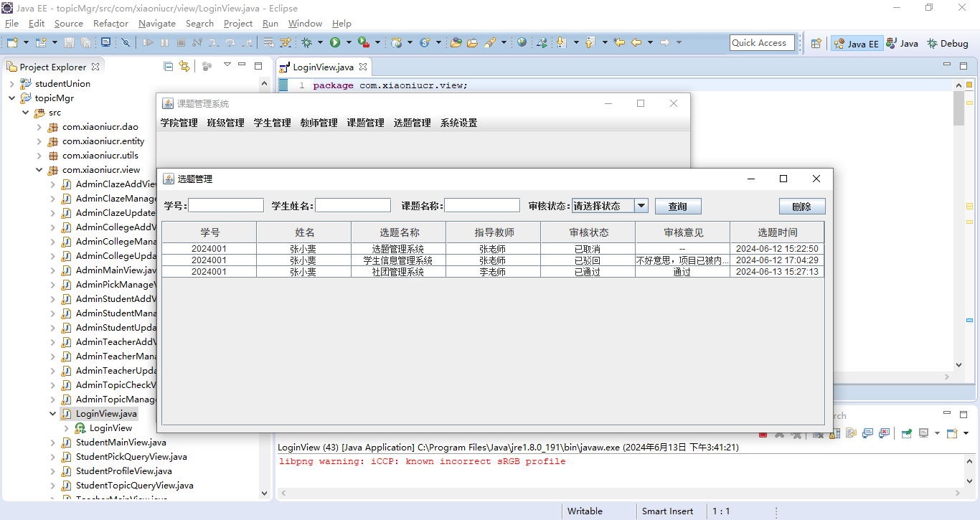Click the 课题名称 input field
The width and height of the screenshot is (980, 520).
pyautogui.click(x=482, y=206)
